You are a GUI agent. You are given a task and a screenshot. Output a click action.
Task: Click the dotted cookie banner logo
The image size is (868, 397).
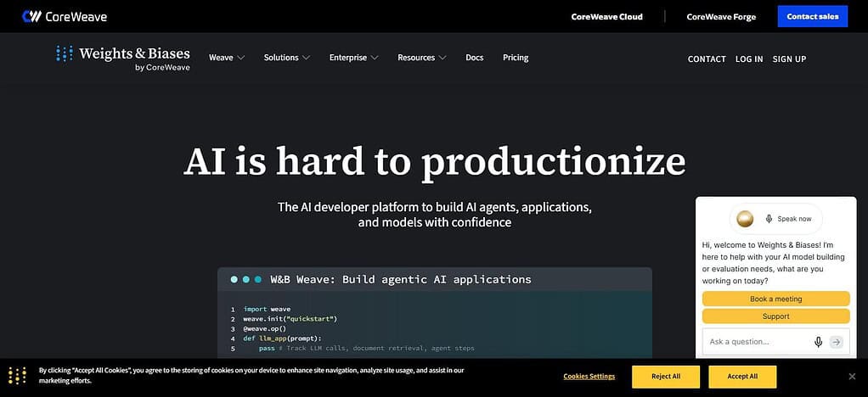(x=17, y=376)
